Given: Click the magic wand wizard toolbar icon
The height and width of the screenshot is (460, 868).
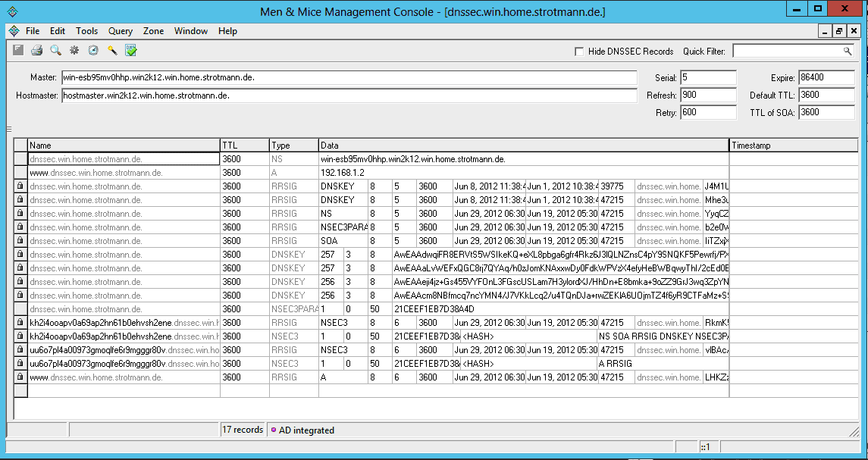Looking at the screenshot, I should pyautogui.click(x=111, y=50).
